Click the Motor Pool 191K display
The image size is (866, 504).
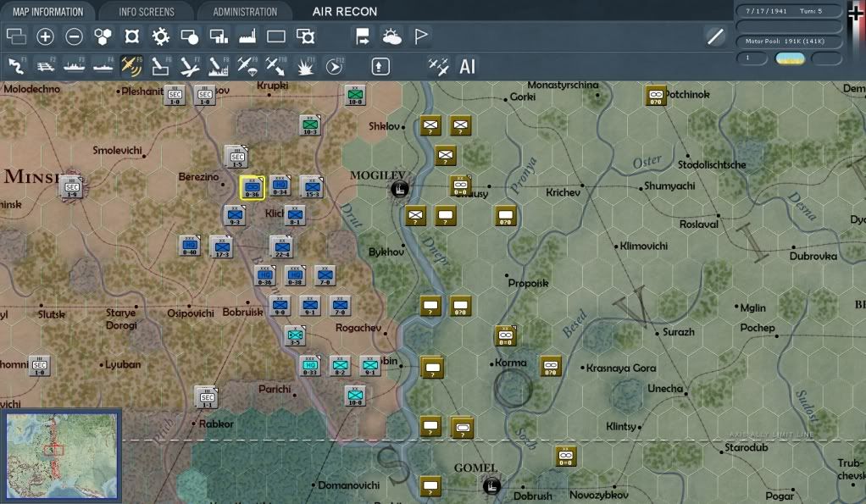(x=788, y=41)
